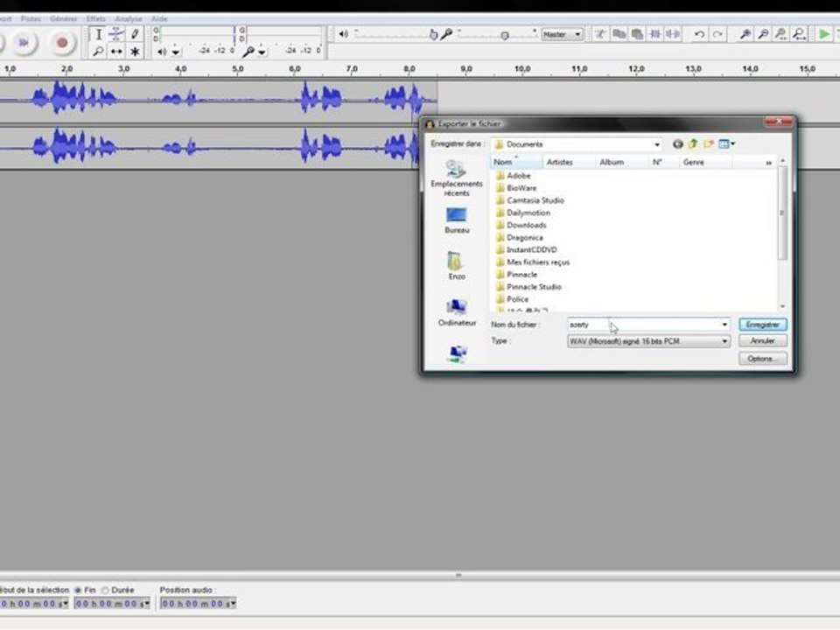Click the Zoom In icon

(745, 35)
